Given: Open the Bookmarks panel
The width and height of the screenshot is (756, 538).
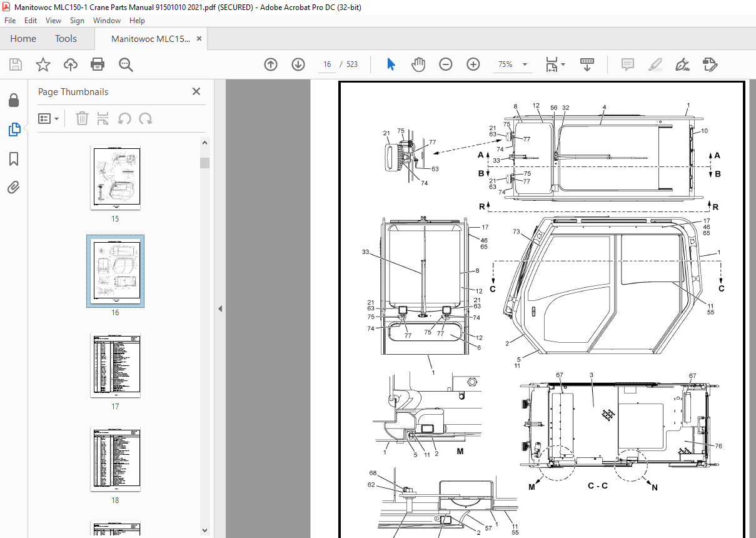Looking at the screenshot, I should click(14, 158).
